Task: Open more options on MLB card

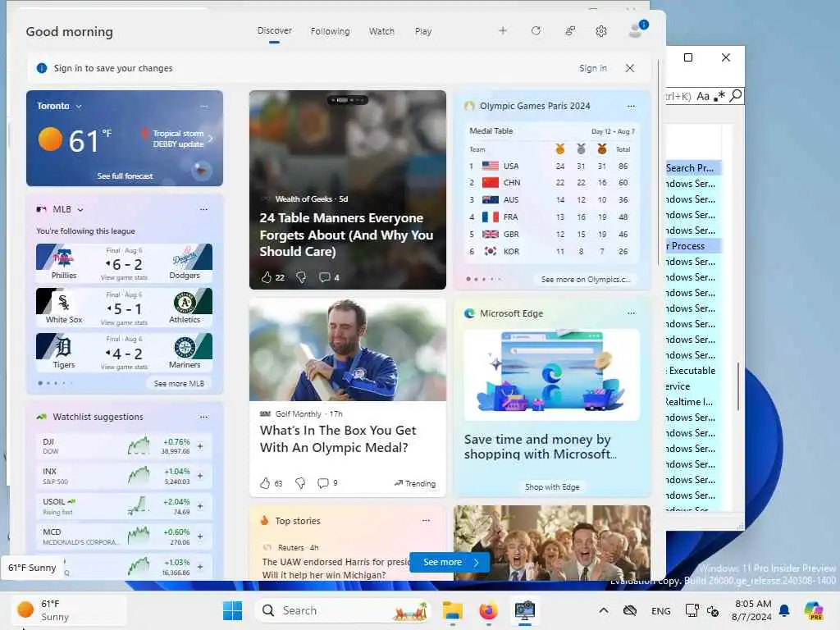Action: pyautogui.click(x=203, y=209)
